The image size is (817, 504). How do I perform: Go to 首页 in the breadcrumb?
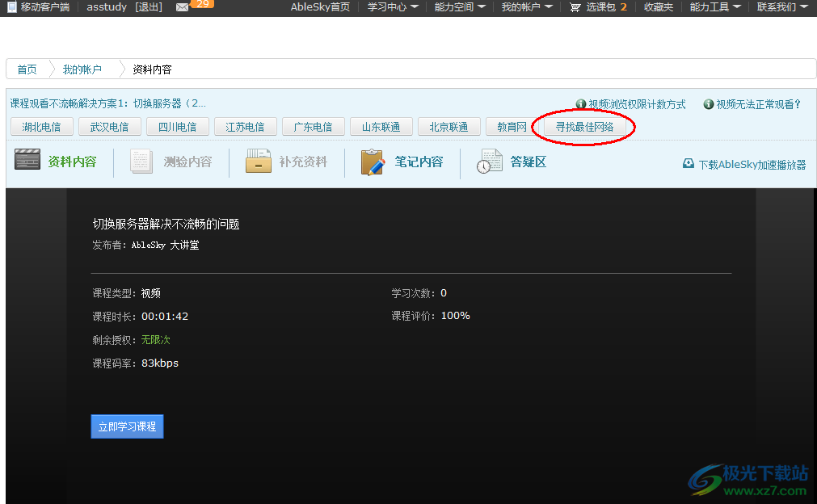click(27, 69)
